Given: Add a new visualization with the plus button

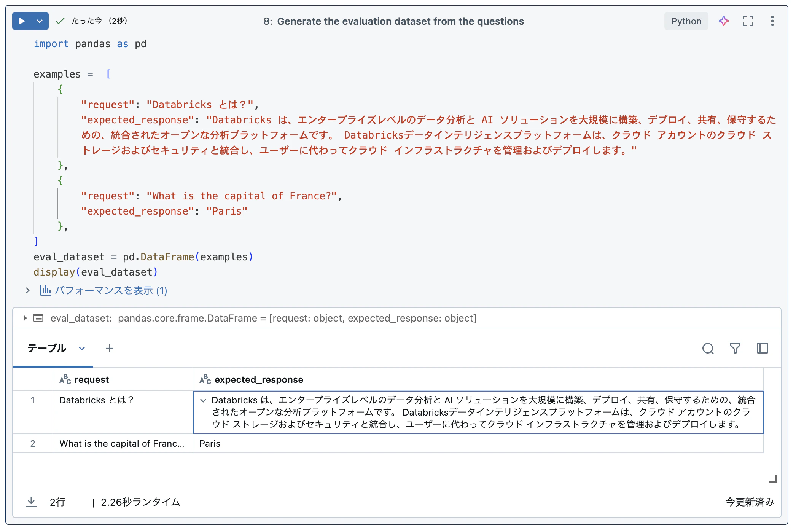Looking at the screenshot, I should (110, 348).
